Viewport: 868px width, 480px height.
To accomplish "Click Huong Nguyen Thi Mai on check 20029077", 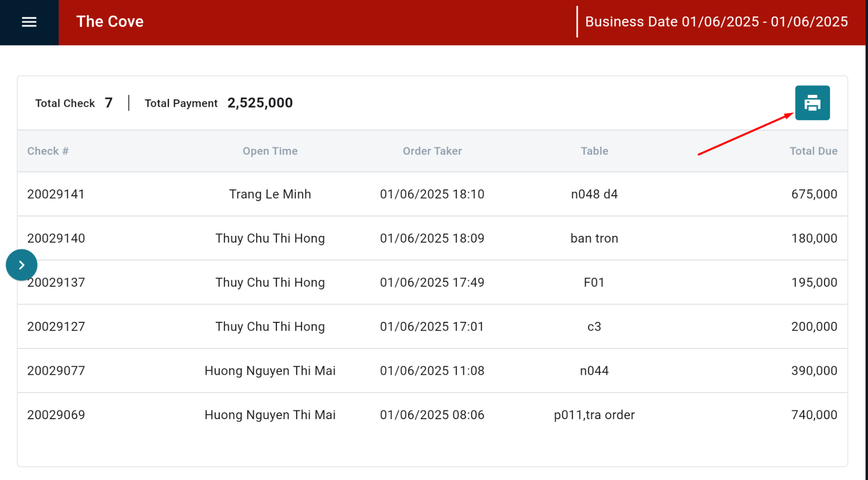I will 270,371.
